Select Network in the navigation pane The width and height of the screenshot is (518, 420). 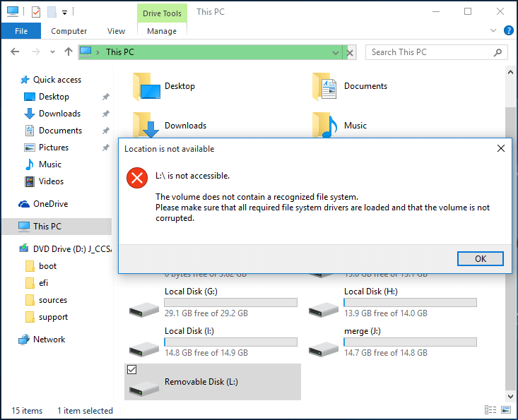point(49,339)
